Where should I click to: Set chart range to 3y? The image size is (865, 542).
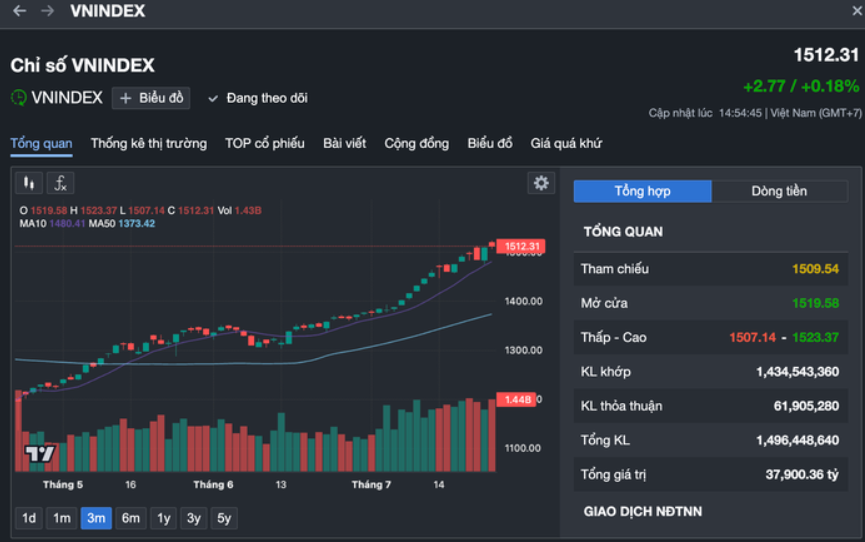click(194, 518)
